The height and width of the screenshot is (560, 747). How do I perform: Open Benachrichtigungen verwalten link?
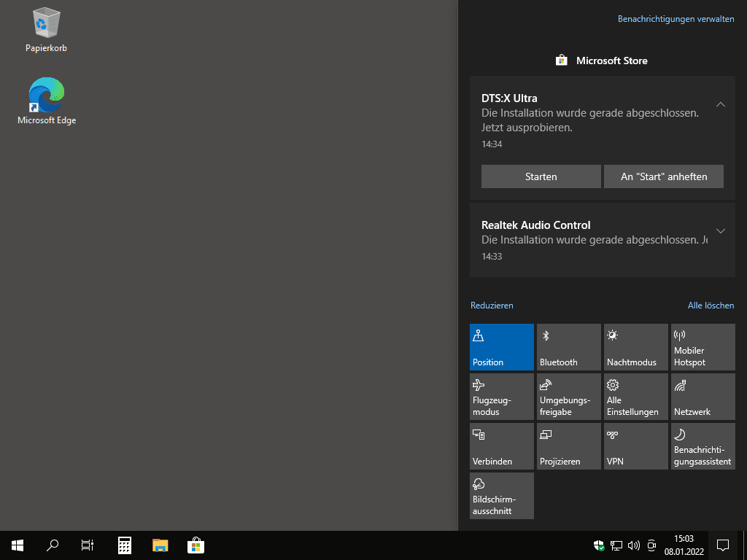[x=676, y=19]
